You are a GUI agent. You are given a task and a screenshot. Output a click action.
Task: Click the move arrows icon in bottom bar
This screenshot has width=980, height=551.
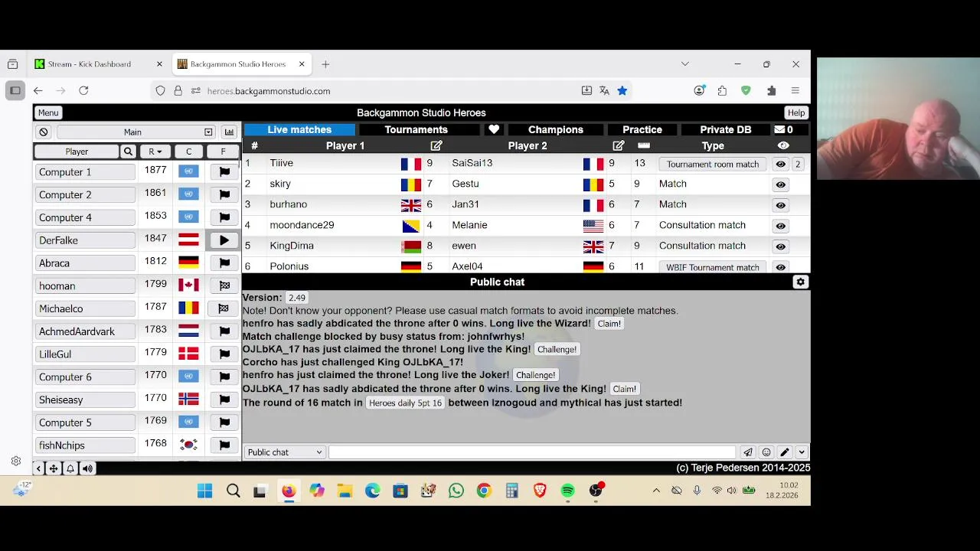tap(54, 468)
